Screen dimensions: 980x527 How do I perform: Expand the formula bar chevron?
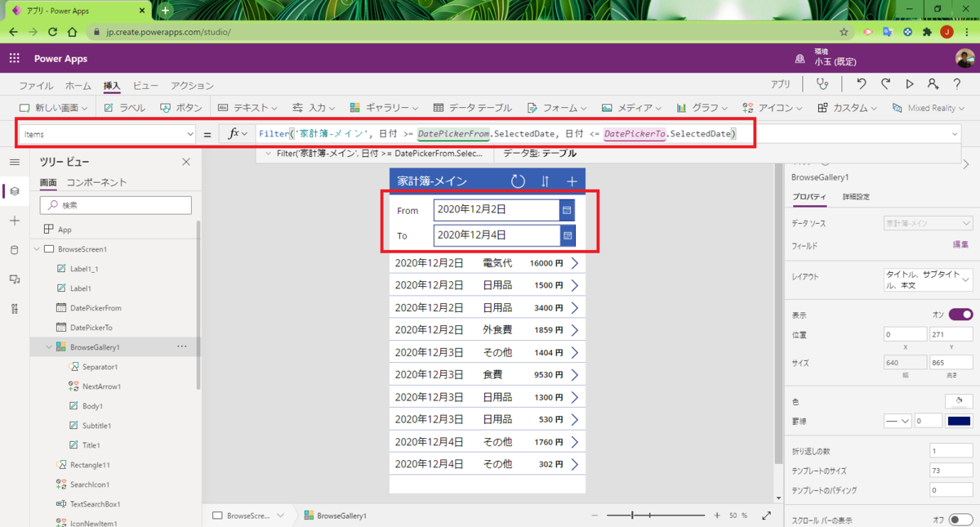(955, 134)
